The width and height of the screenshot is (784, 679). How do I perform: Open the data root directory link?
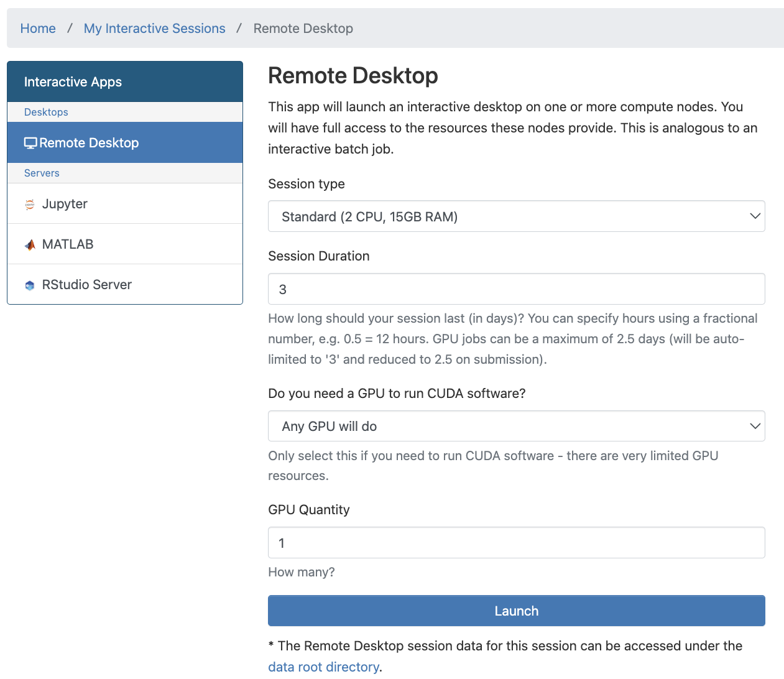pyautogui.click(x=323, y=667)
